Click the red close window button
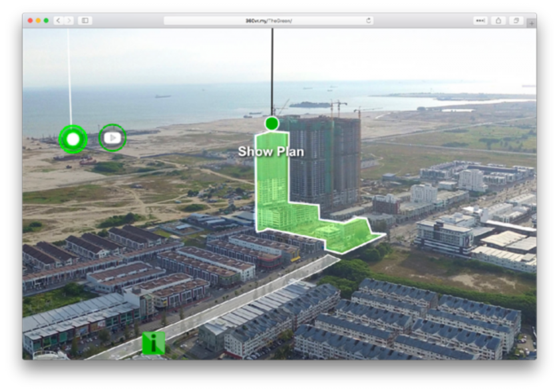559x392 pixels. coord(30,21)
